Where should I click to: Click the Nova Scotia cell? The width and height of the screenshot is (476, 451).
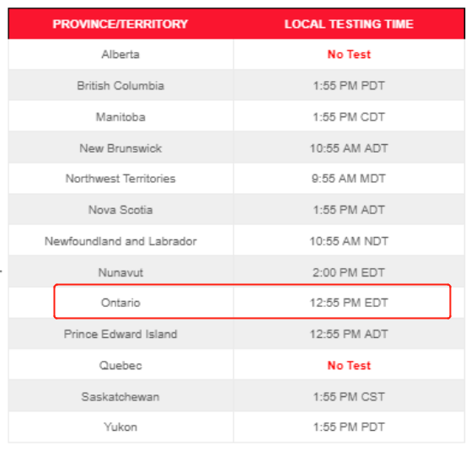[x=120, y=210]
